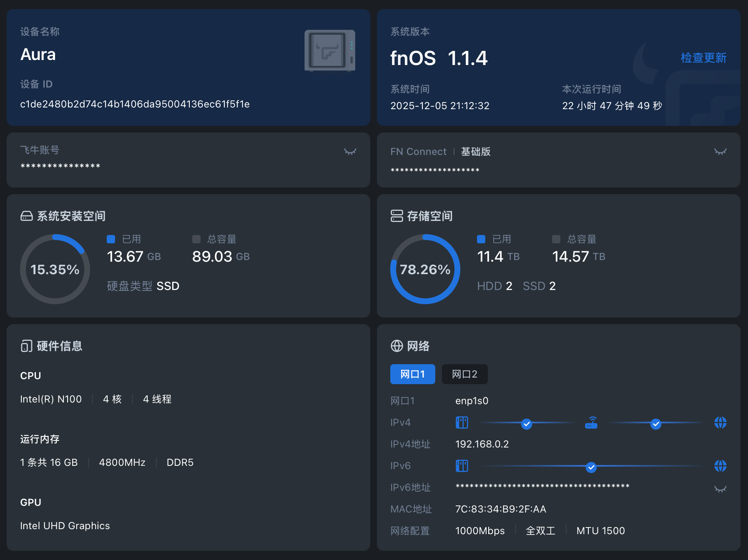Image resolution: width=748 pixels, height=560 pixels.
Task: Reveal the hidden 飞牛账号 account
Action: [350, 152]
